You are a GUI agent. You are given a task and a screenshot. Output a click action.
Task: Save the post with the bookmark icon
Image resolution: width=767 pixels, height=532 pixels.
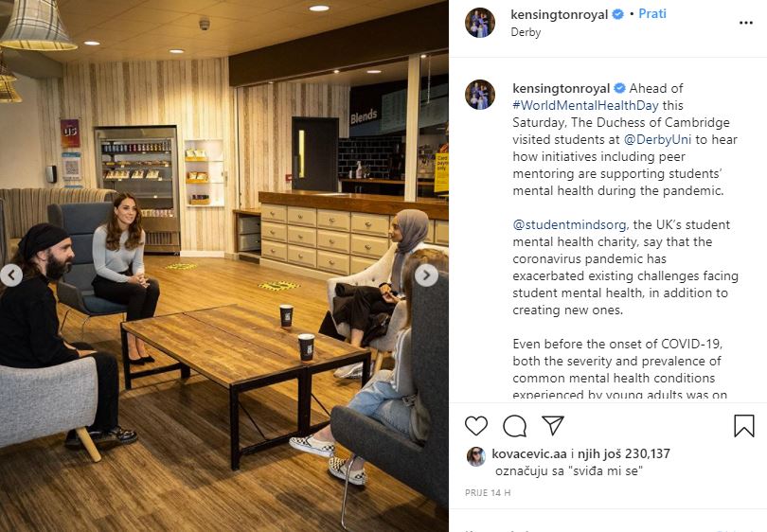744,426
